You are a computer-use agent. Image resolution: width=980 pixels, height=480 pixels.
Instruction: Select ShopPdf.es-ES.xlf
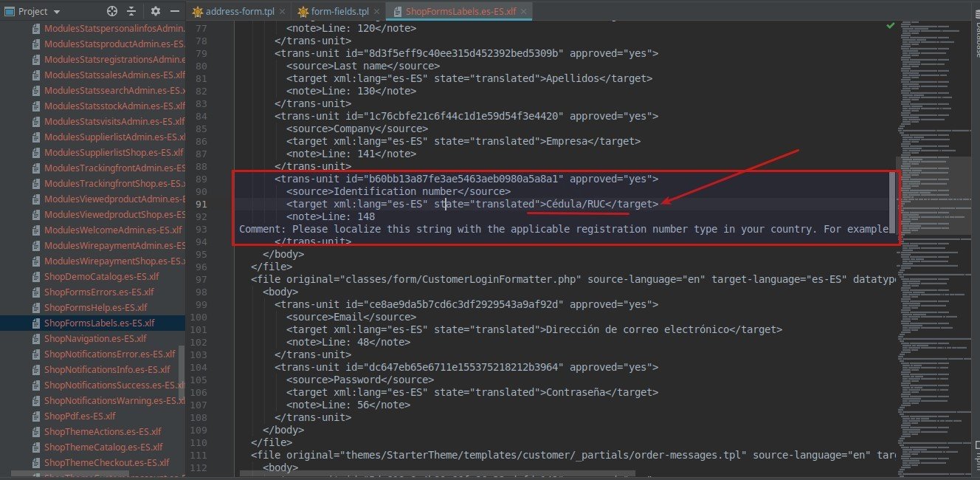coord(80,416)
